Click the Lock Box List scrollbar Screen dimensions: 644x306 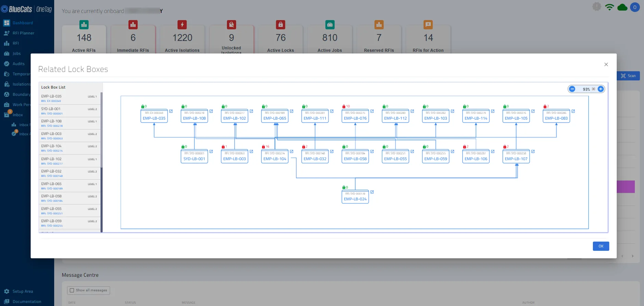(102, 162)
